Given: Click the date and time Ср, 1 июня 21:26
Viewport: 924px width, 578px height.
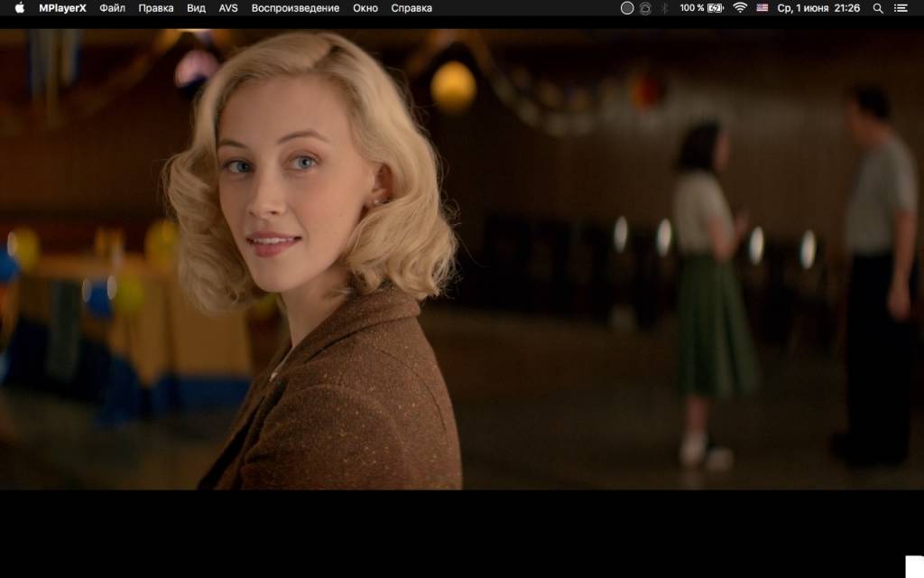Looking at the screenshot, I should pos(818,8).
